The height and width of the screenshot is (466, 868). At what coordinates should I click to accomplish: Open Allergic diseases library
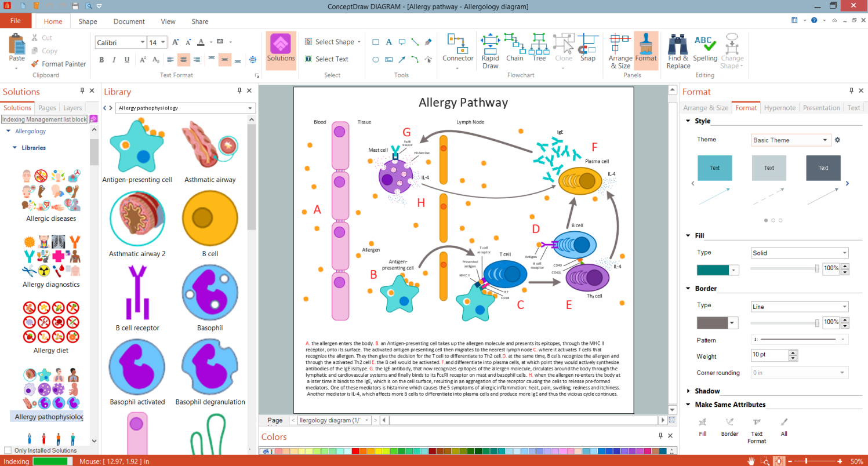[51, 196]
